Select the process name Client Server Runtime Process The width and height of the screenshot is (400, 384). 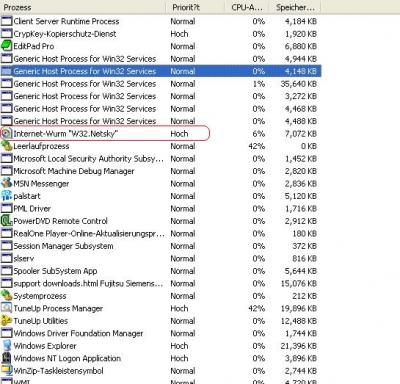[x=66, y=21]
